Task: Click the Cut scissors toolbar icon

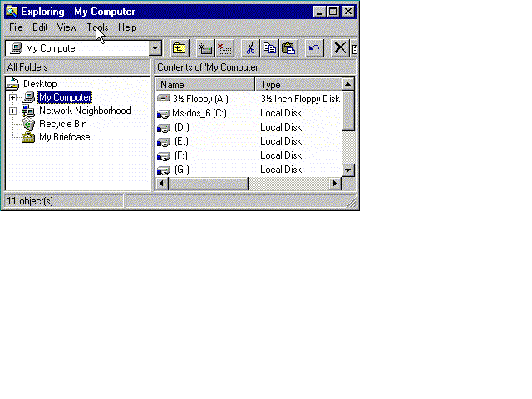Action: (250, 48)
